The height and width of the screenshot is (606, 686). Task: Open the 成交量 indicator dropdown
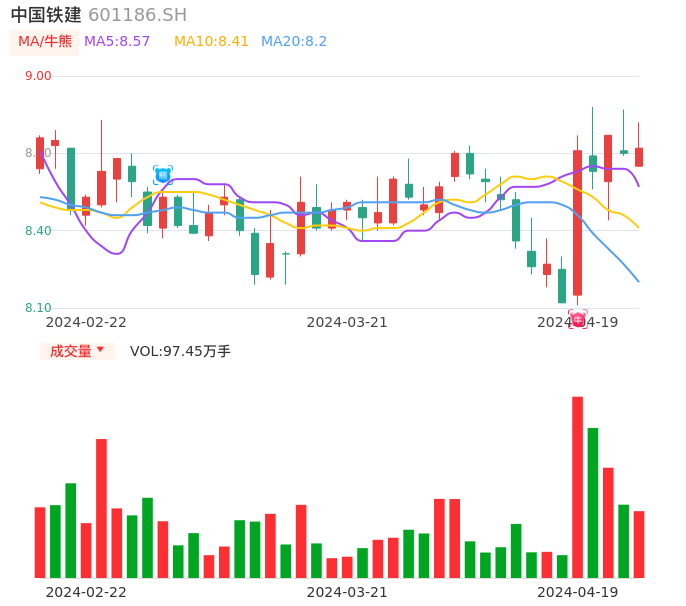pos(77,351)
